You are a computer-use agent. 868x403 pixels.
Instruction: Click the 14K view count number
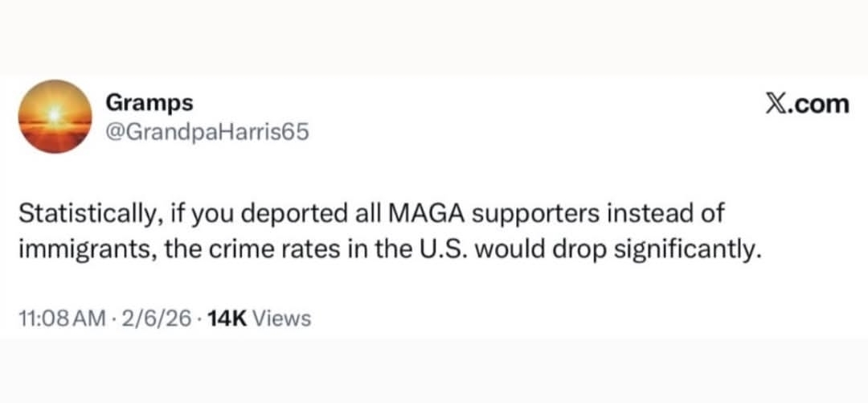[227, 319]
